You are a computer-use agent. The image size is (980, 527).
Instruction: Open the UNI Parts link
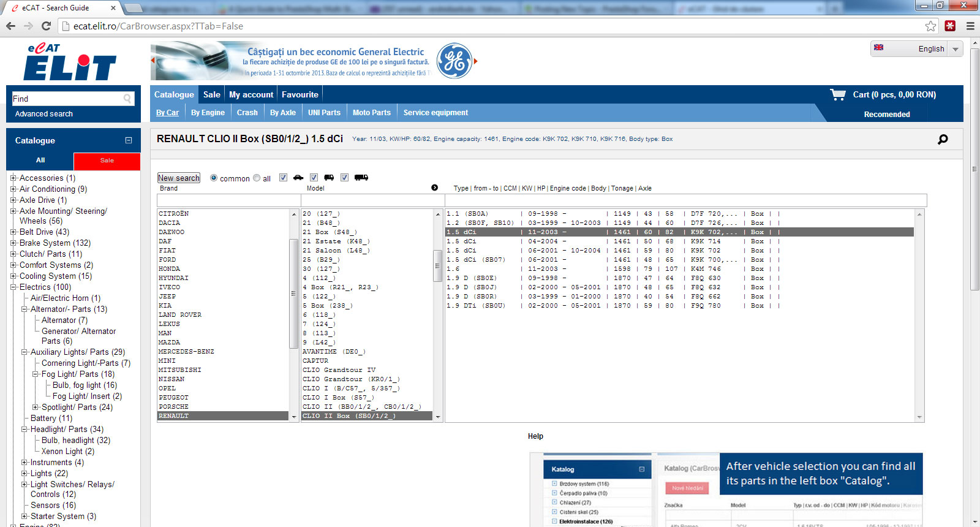tap(324, 113)
